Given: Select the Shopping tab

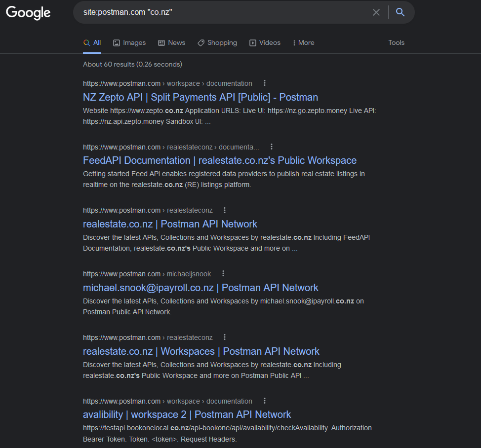Looking at the screenshot, I should [x=217, y=43].
